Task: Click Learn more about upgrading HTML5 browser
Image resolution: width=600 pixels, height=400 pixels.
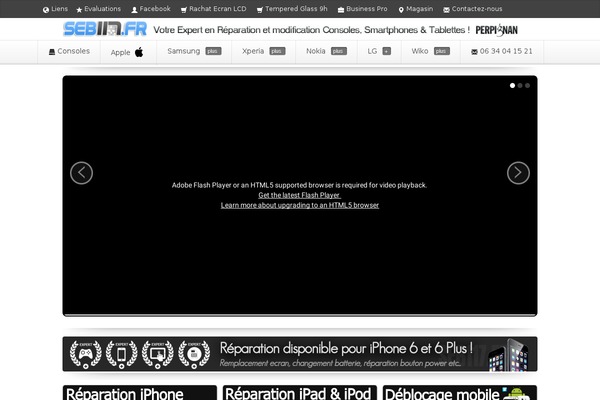Action: tap(300, 205)
